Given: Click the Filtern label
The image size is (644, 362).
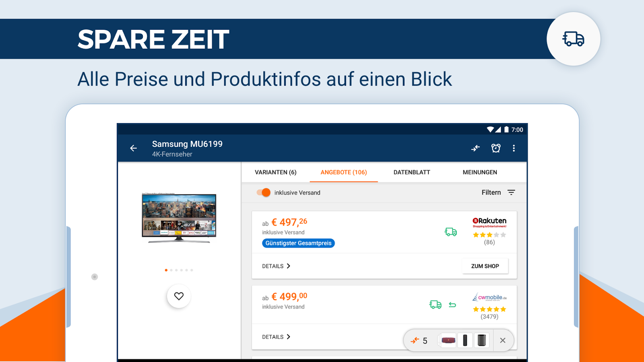Looking at the screenshot, I should 491,193.
